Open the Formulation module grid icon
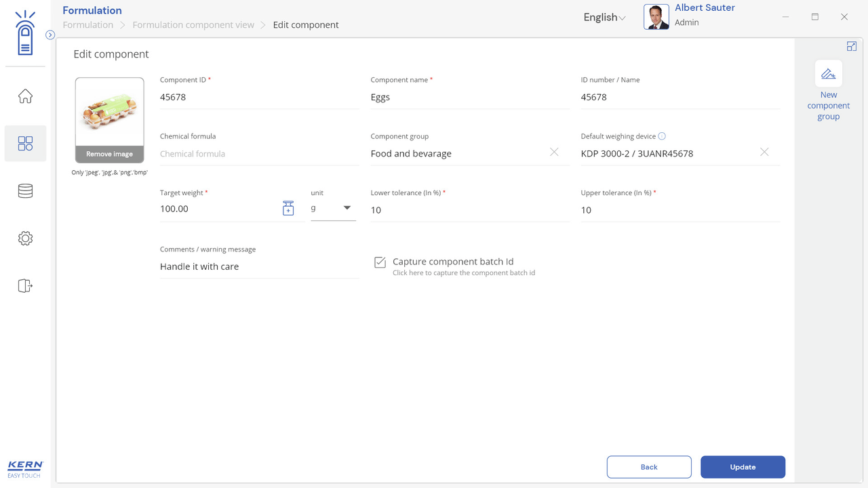The image size is (868, 488). click(25, 144)
